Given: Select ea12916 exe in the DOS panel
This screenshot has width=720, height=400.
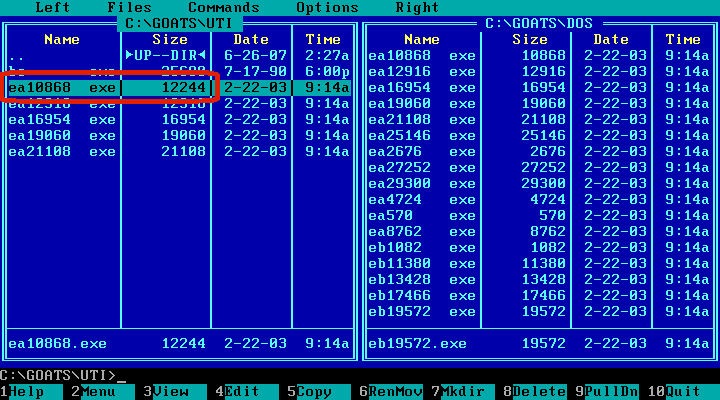Looking at the screenshot, I should (539, 72).
